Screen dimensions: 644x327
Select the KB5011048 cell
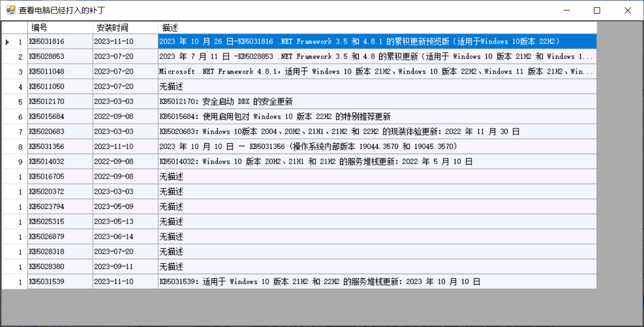tap(60, 72)
